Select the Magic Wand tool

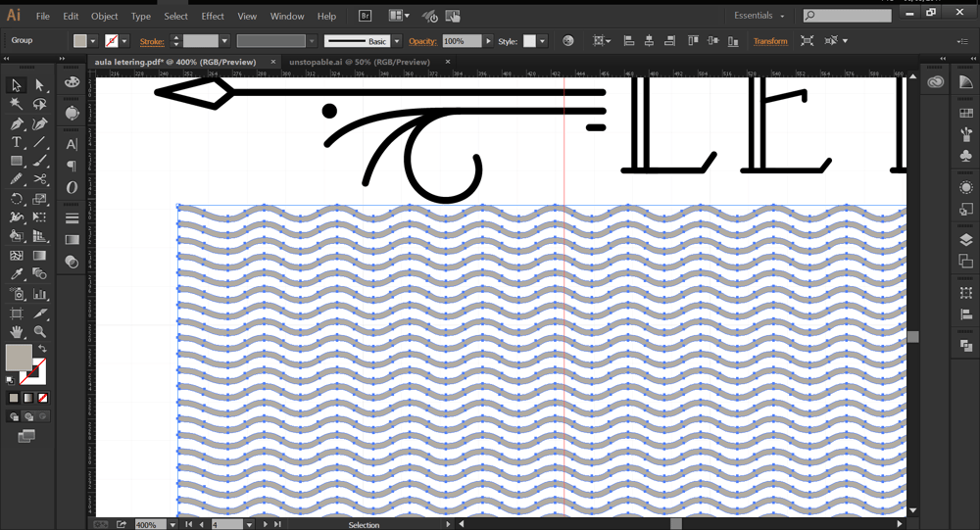coord(17,104)
